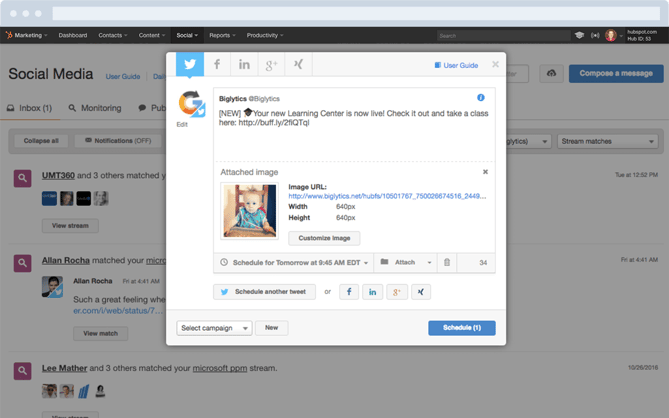This screenshot has width=669, height=418.
Task: Click the character count 34
Action: (483, 263)
